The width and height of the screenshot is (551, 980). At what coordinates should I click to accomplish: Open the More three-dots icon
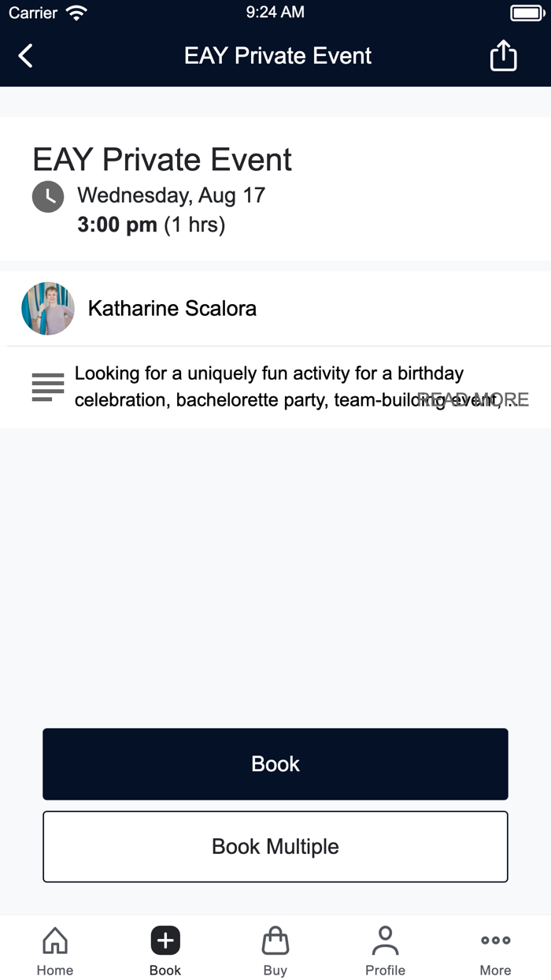(496, 941)
